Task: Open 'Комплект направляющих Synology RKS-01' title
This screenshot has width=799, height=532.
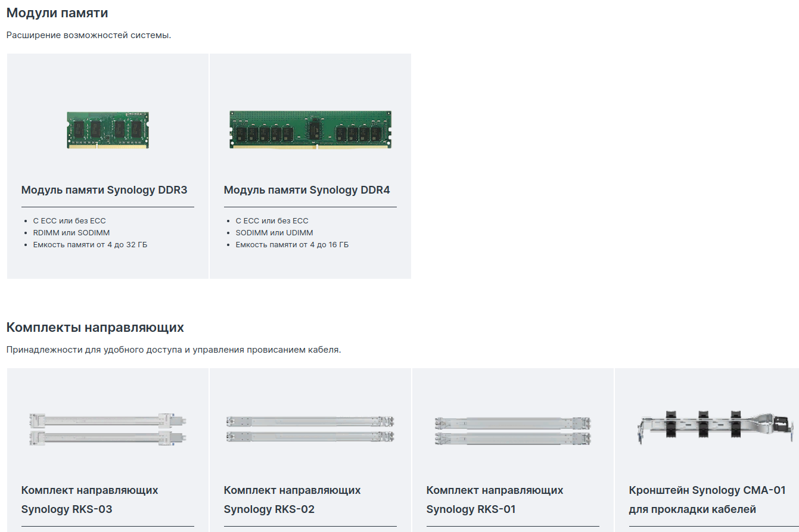Action: 495,499
